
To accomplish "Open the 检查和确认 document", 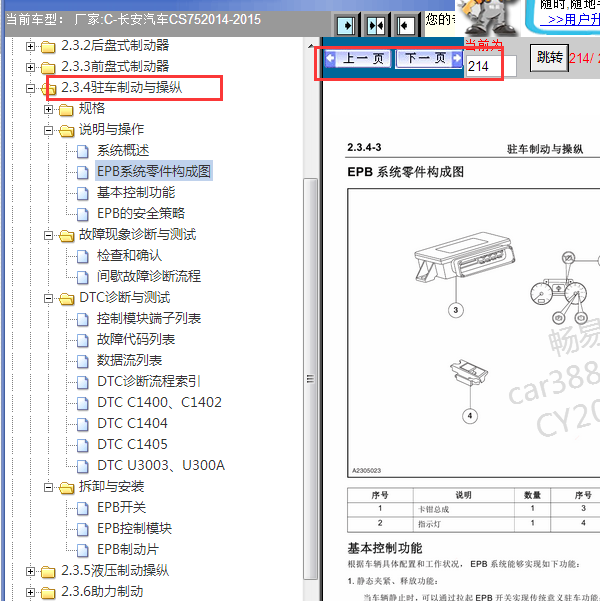I will click(x=129, y=256).
